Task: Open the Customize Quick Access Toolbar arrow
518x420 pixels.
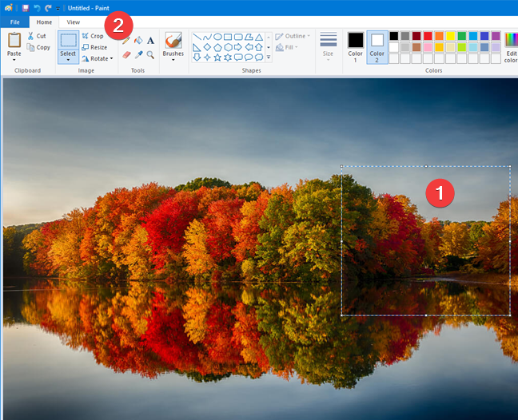Action: (x=58, y=9)
